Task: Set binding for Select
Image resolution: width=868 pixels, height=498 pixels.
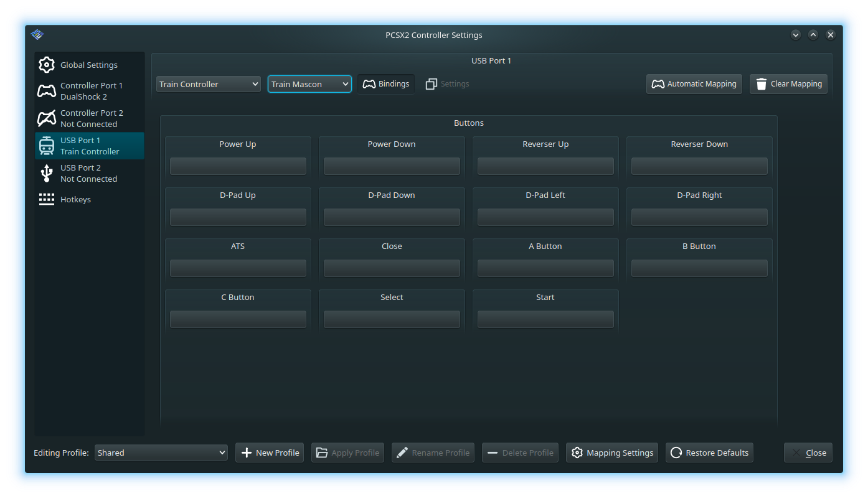Action: tap(392, 319)
